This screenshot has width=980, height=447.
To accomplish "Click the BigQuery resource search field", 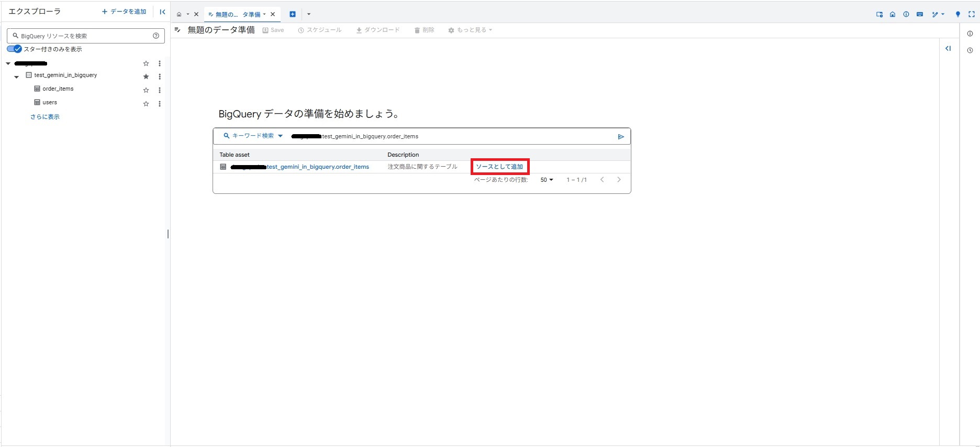I will [84, 36].
